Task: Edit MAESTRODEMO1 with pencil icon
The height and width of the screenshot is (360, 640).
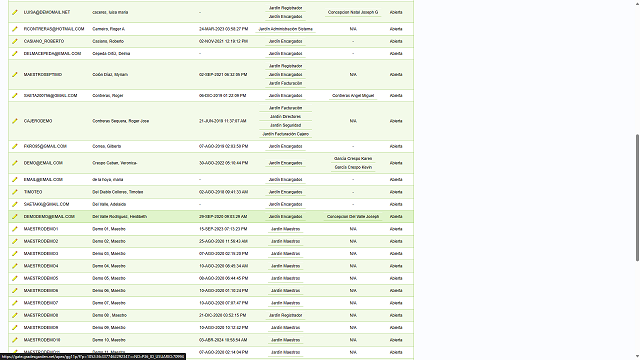Action: [x=15, y=229]
